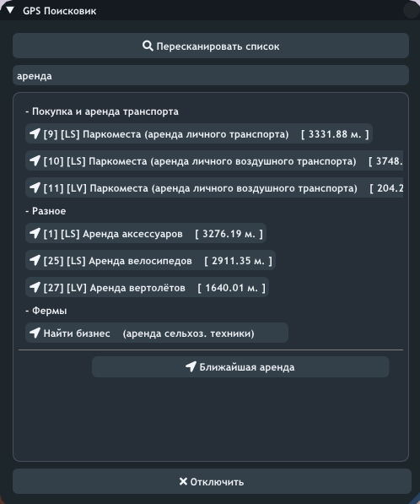Click navigation arrow icon for entry [10] Паркоместа
Image resolution: width=420 pixels, height=504 pixels.
(x=35, y=160)
